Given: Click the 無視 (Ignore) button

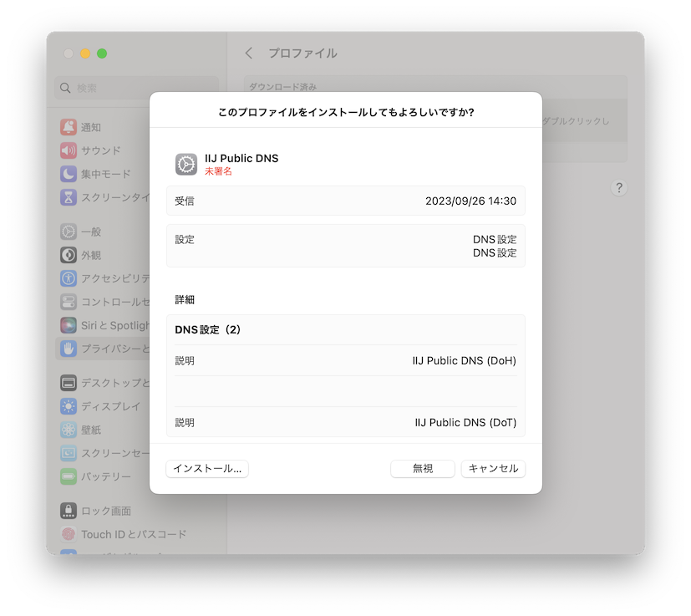Looking at the screenshot, I should click(423, 468).
